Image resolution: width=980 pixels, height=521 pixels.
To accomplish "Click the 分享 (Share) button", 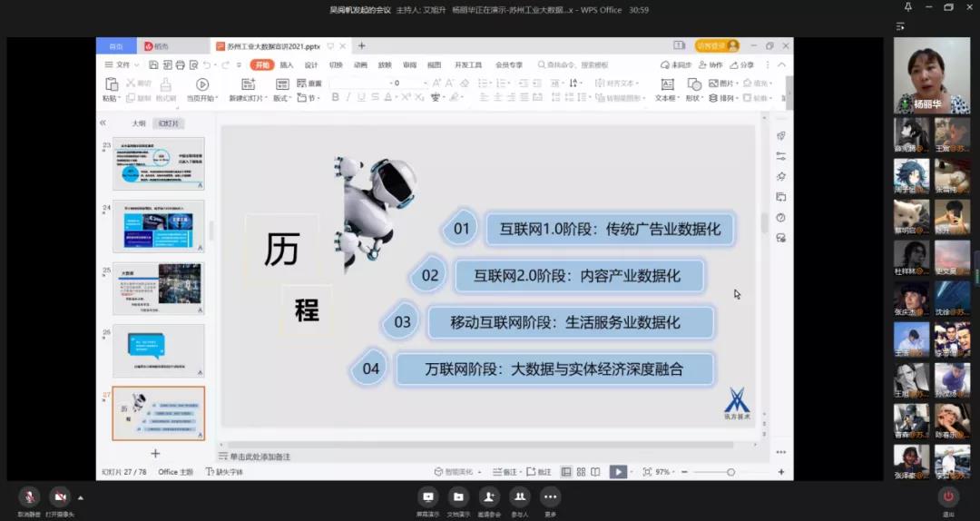I will coord(741,65).
